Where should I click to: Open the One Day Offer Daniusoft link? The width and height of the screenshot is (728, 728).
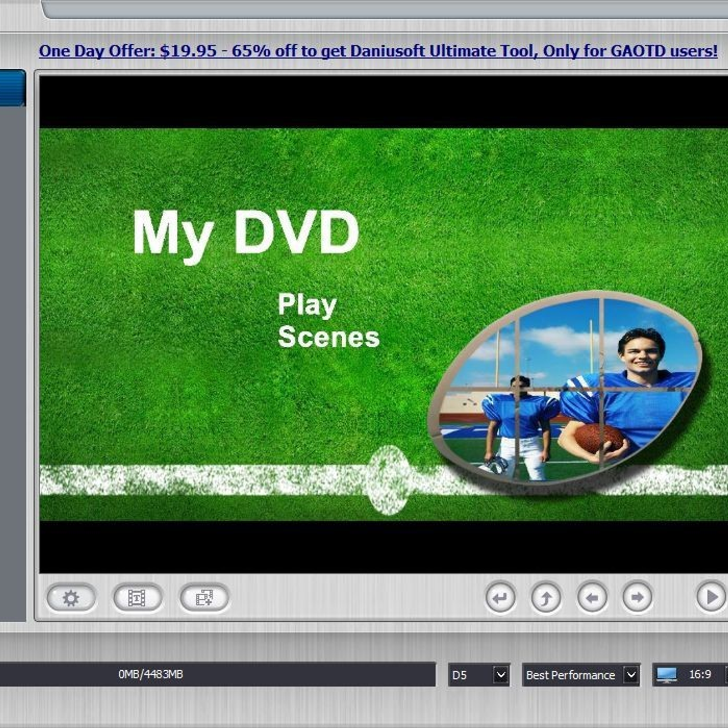click(x=378, y=51)
